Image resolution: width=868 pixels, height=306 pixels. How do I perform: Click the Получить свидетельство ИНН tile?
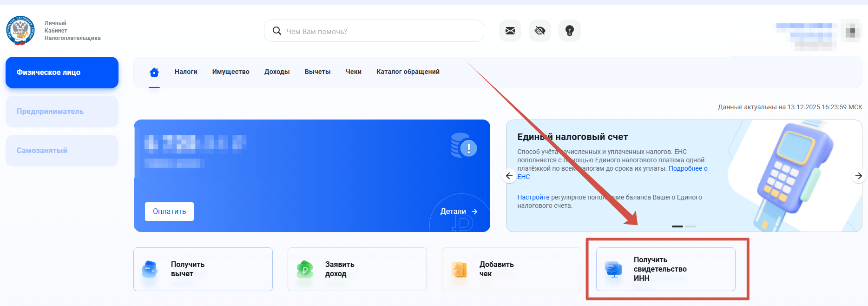tap(665, 269)
